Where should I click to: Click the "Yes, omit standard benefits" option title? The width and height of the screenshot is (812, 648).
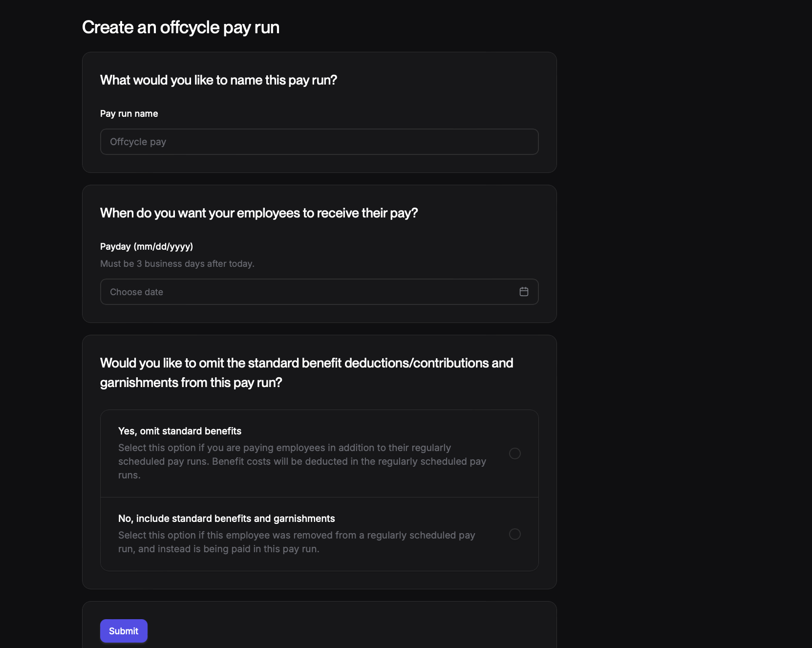pos(180,431)
